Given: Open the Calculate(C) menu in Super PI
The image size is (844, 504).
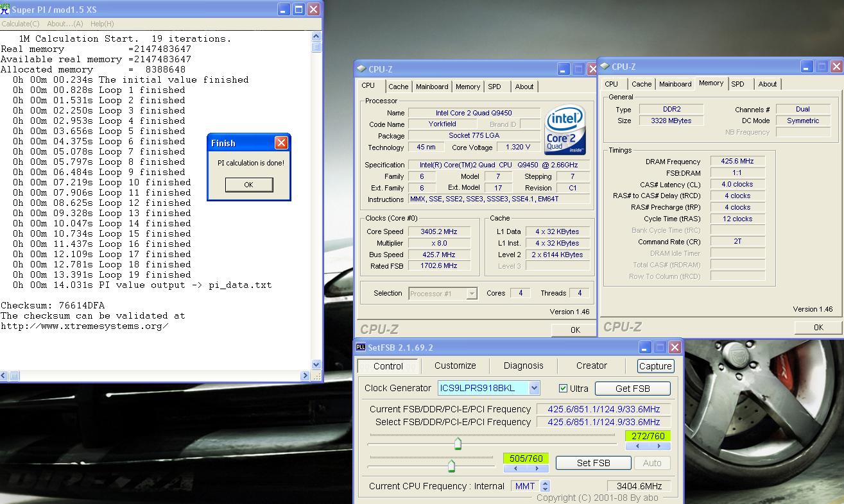Looking at the screenshot, I should pyautogui.click(x=21, y=24).
